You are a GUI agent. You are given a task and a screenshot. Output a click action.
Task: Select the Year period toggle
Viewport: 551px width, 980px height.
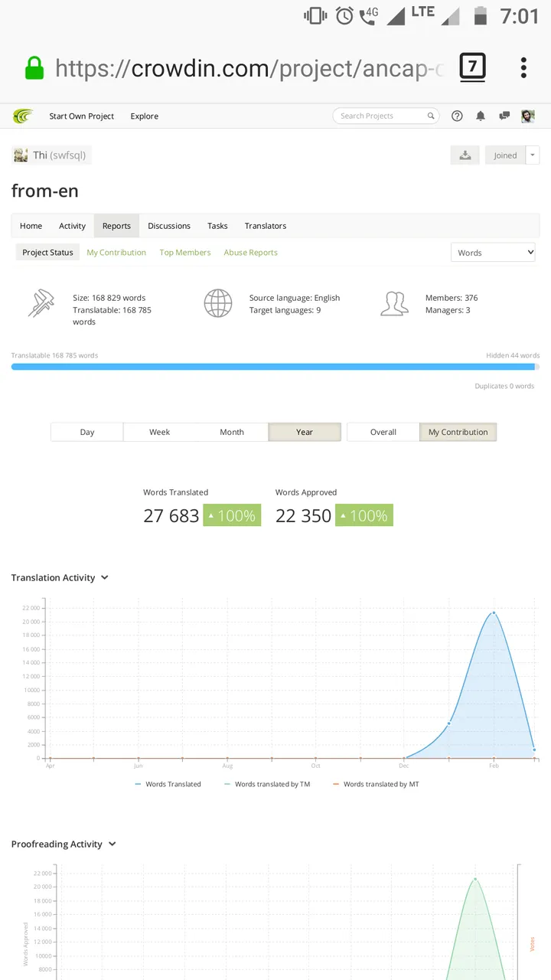click(x=305, y=432)
